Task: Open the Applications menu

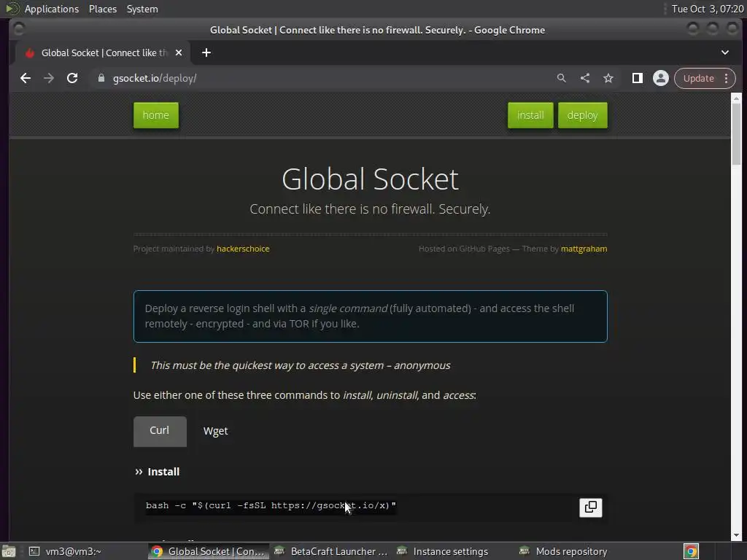Action: 52,9
